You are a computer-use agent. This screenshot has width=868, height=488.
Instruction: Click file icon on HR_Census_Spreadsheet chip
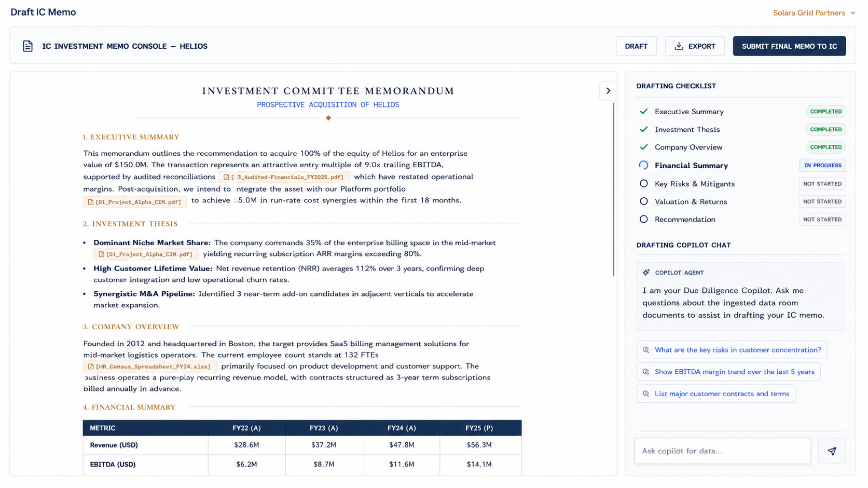pos(91,367)
